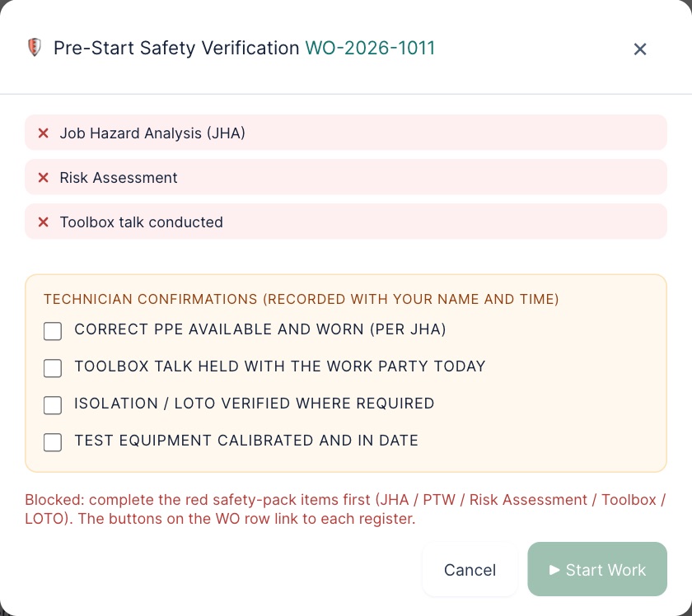The image size is (692, 616).
Task: Close the Pre-Start Safety Verification dialog
Action: point(640,49)
